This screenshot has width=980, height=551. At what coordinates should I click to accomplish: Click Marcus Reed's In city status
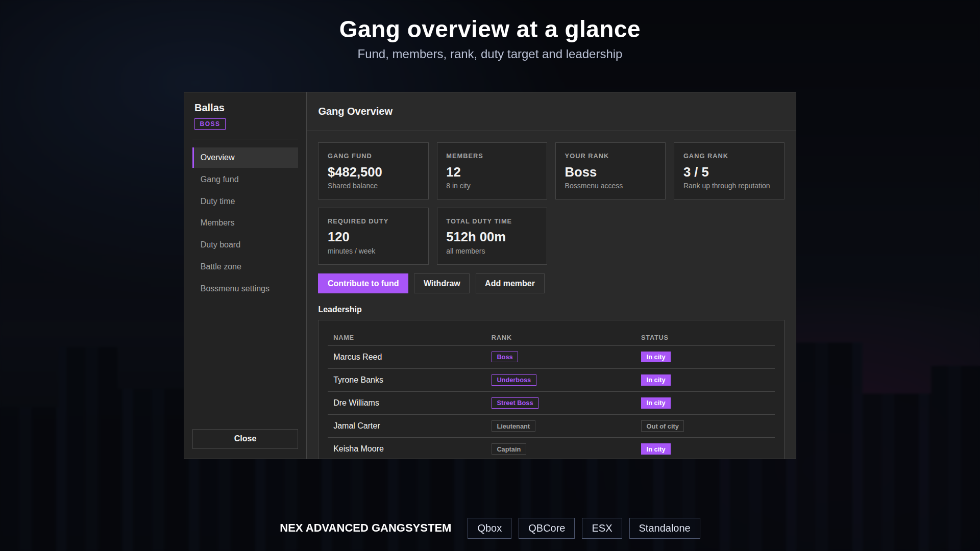[656, 357]
